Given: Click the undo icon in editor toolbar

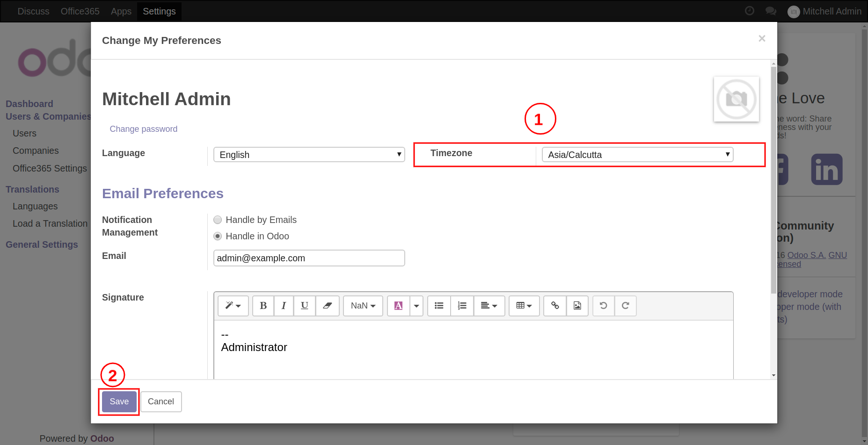Looking at the screenshot, I should click(x=604, y=306).
